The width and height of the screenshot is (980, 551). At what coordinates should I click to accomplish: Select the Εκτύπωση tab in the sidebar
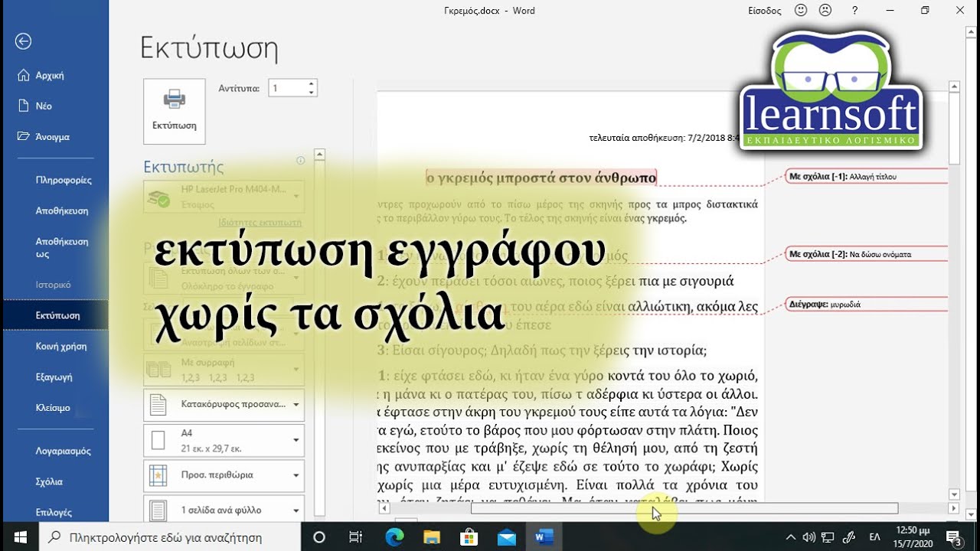(54, 315)
